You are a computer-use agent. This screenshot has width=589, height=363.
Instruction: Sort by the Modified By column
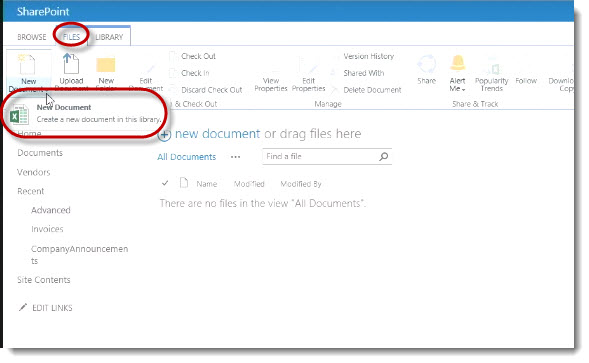pos(301,184)
